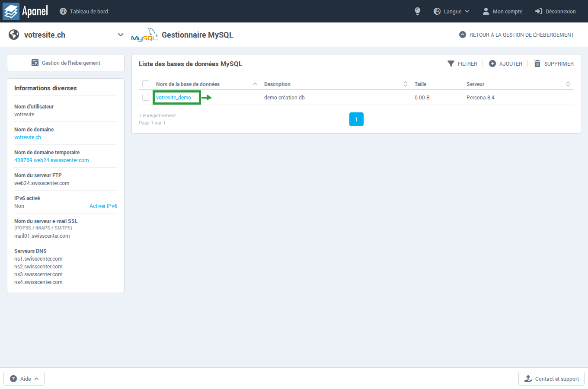
Task: Open Mon compte menu
Action: point(502,11)
